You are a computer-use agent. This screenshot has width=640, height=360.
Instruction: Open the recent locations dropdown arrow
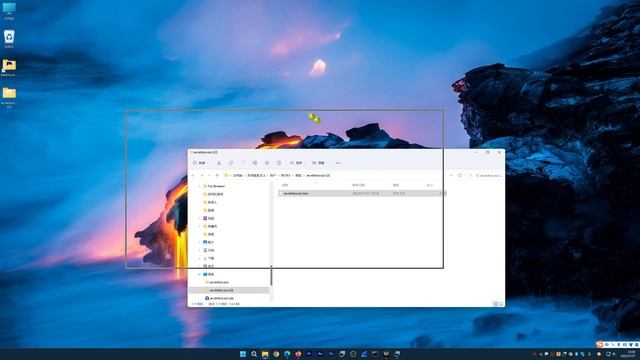209,175
